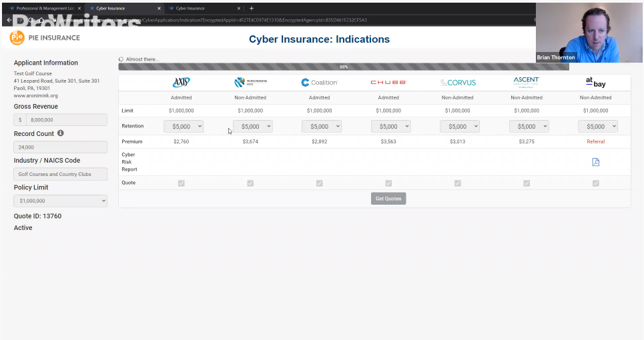The width and height of the screenshot is (644, 340).
Task: Click the At-Bay Referral link
Action: [x=595, y=141]
